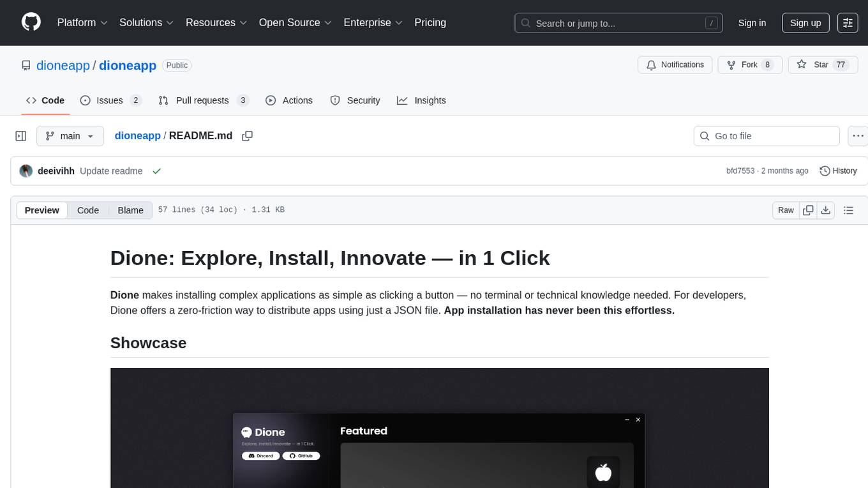View file History
Screen dimensions: 868x488
[838, 171]
